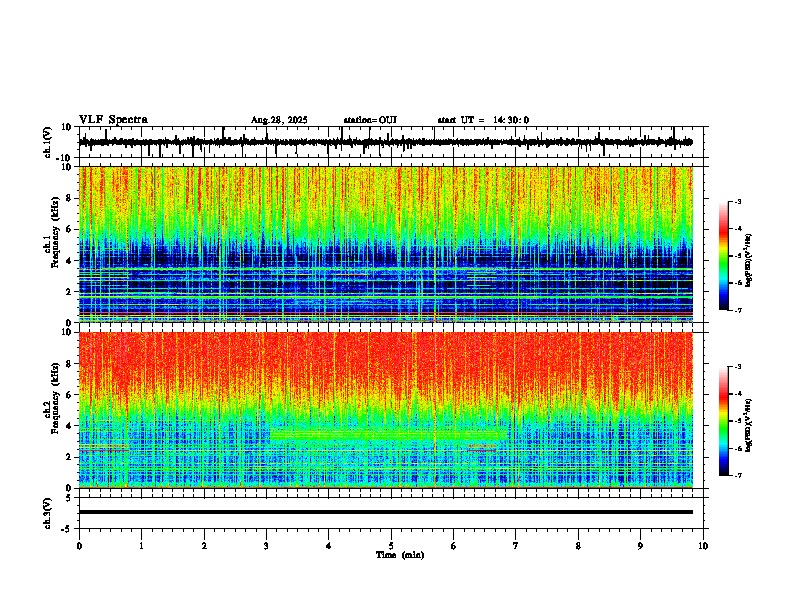Screen dimensions: 792x612
Task: Click the "10" tick on time axis
Action: coord(703,546)
